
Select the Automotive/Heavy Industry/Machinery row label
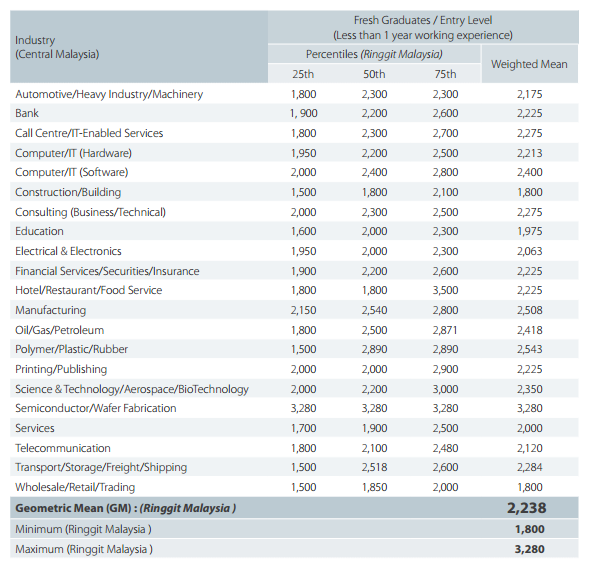tap(109, 94)
